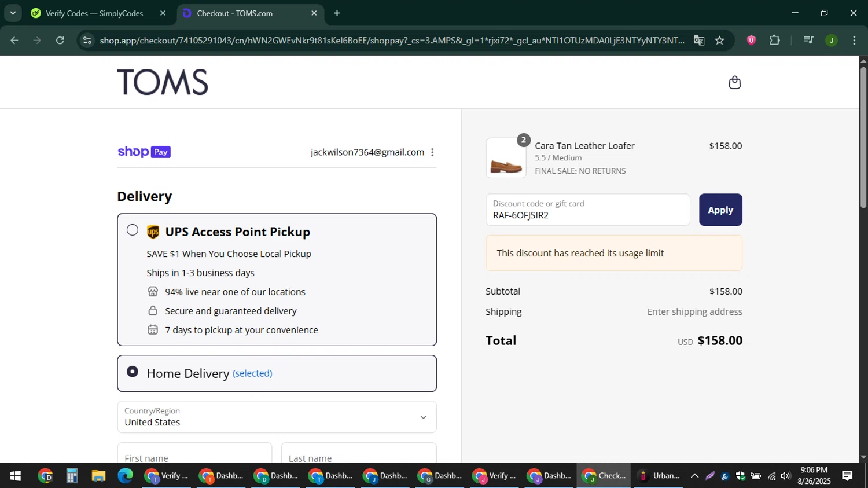This screenshot has width=868, height=488.
Task: Click the translate page icon
Action: click(x=699, y=40)
